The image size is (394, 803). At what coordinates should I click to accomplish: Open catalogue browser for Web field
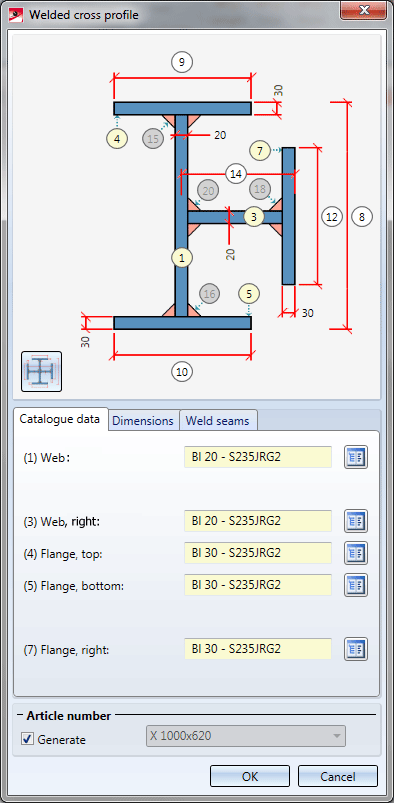coord(356,457)
